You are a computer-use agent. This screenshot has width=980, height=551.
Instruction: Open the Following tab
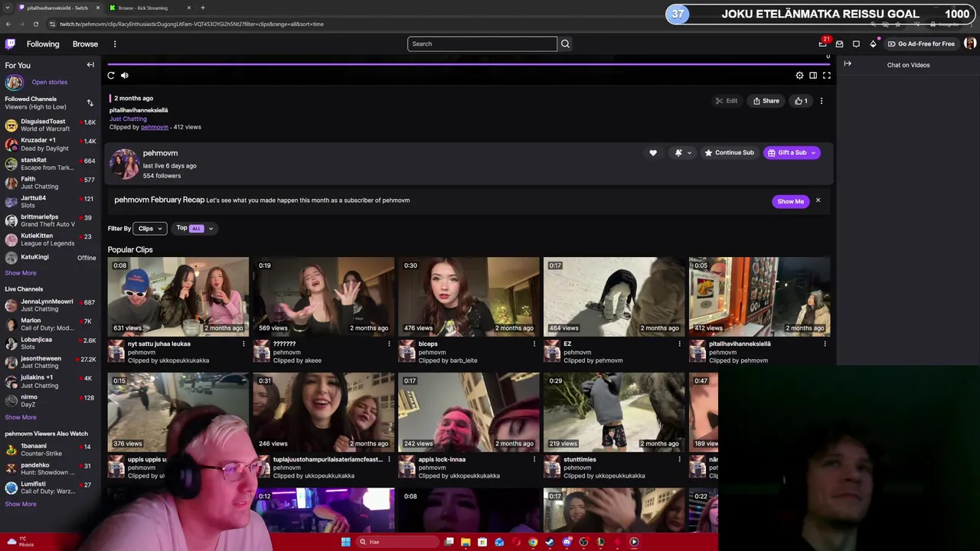(43, 44)
